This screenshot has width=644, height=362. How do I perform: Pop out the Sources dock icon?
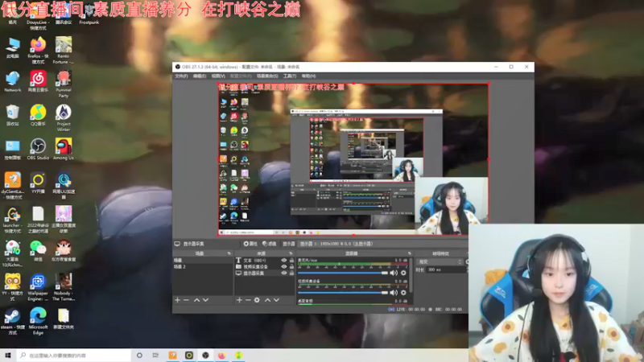(x=291, y=253)
